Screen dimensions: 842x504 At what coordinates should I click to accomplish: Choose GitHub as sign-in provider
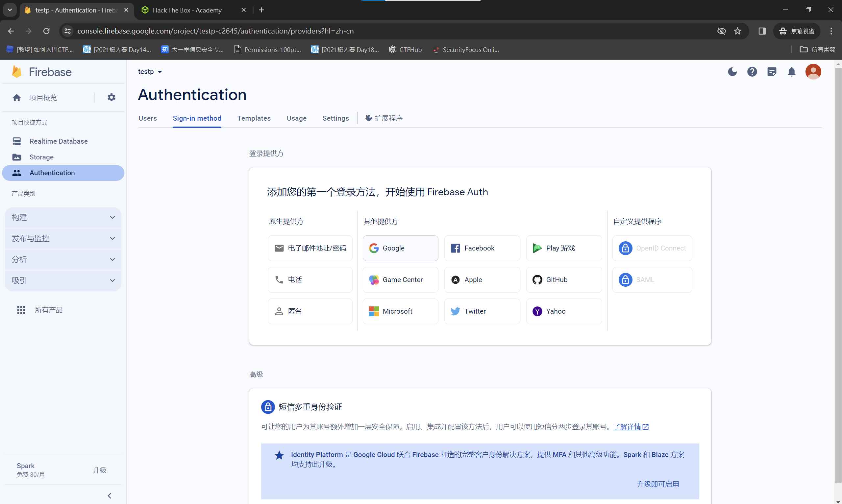(564, 280)
